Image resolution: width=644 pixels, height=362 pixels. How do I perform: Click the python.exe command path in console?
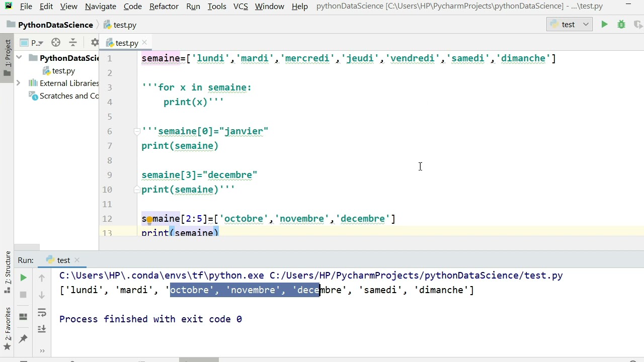162,276
